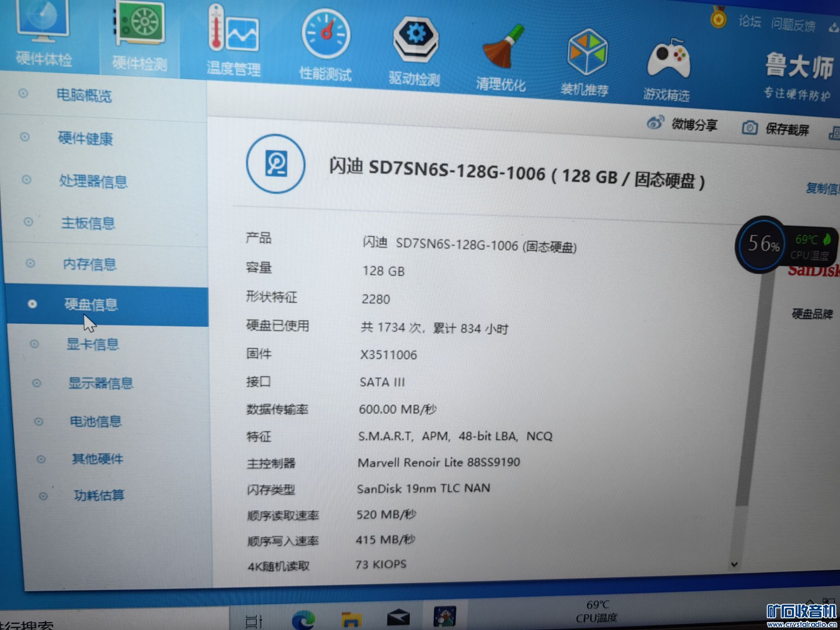Viewport: 840px width, 630px height.
Task: Click the usage value 共 1734 次
Action: coord(434,328)
